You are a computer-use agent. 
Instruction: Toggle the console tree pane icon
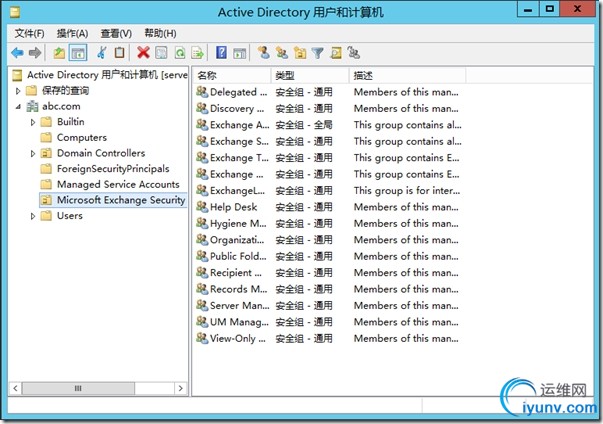click(78, 53)
